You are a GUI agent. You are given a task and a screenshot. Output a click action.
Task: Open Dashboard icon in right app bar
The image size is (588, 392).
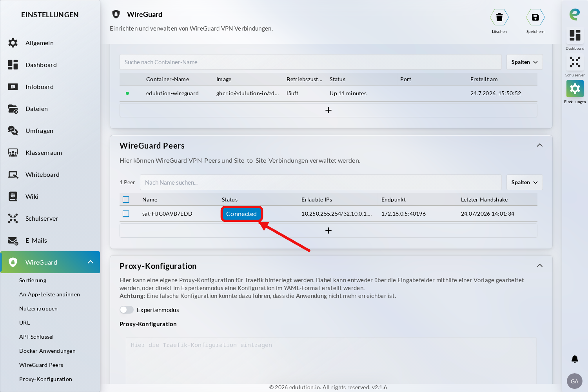(575, 35)
